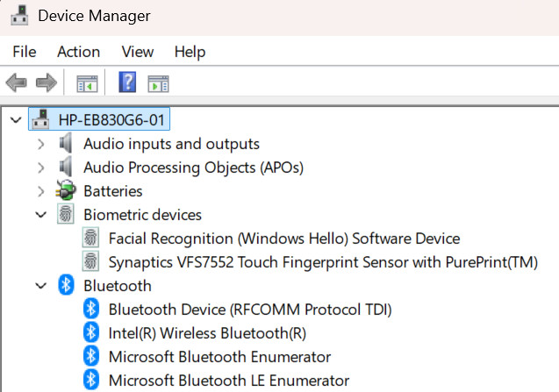The width and height of the screenshot is (559, 392).
Task: Open the Action menu
Action: [x=78, y=52]
